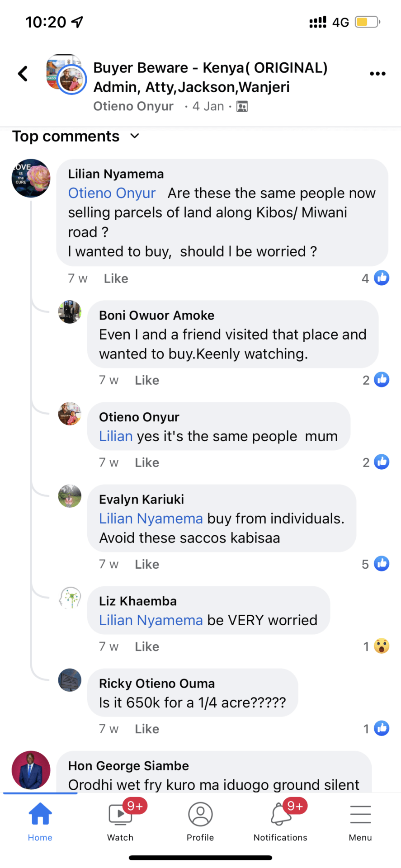Open the Otieno Onyur mention in Lilian's comment

point(112,193)
